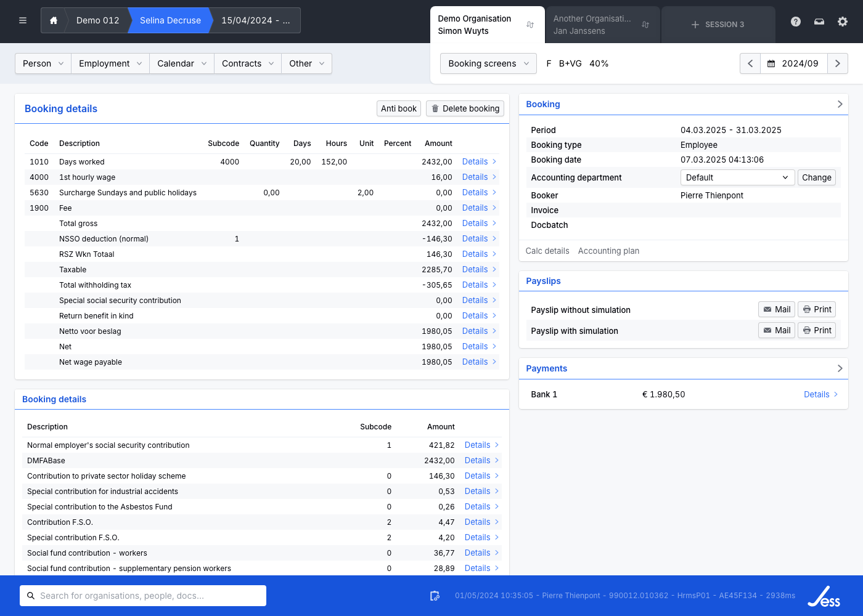Click the status bar document icon
The image size is (863, 616).
tap(435, 596)
